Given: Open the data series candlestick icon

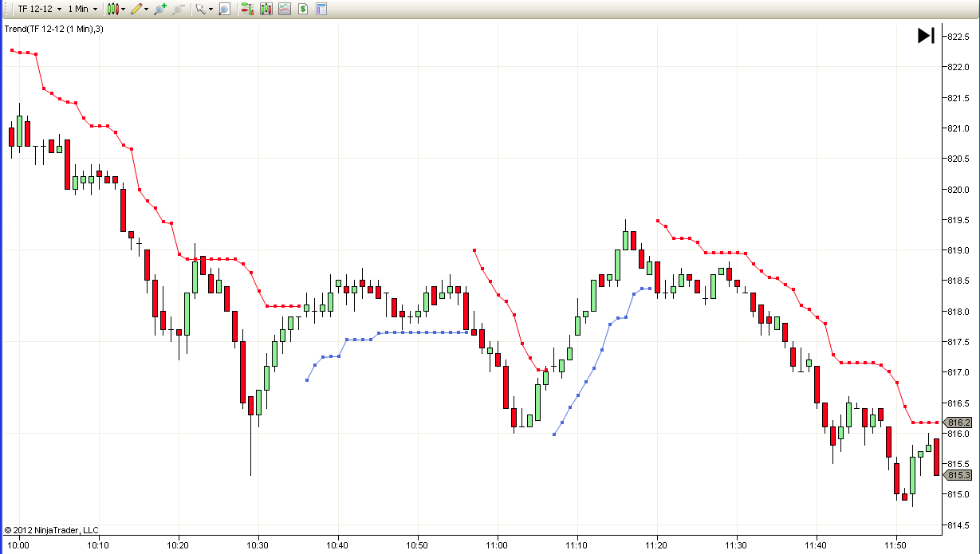Looking at the screenshot, I should [x=266, y=10].
